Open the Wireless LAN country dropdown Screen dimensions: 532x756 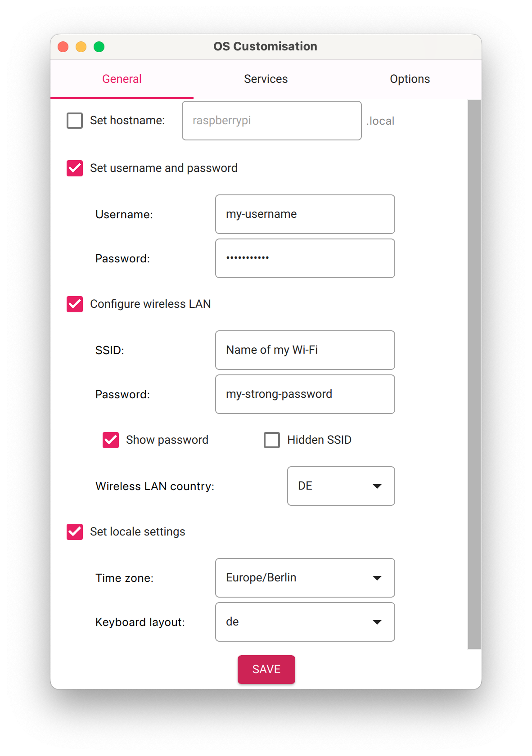[x=341, y=486]
